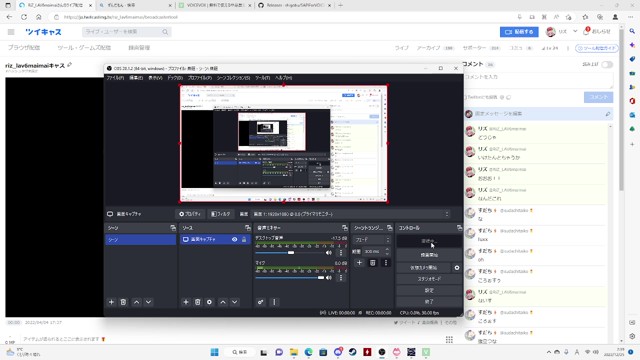
Task: Open the Scene Collection menu in OBS
Action: click(233, 78)
